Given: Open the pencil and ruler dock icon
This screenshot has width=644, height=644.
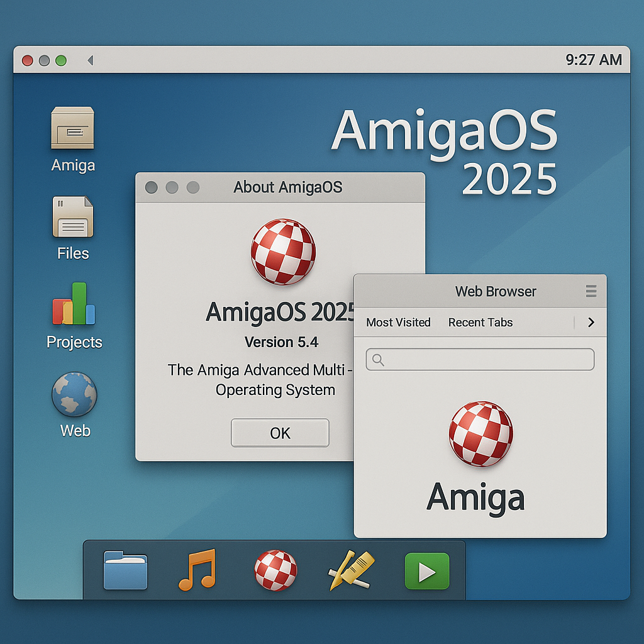Looking at the screenshot, I should 351,570.
